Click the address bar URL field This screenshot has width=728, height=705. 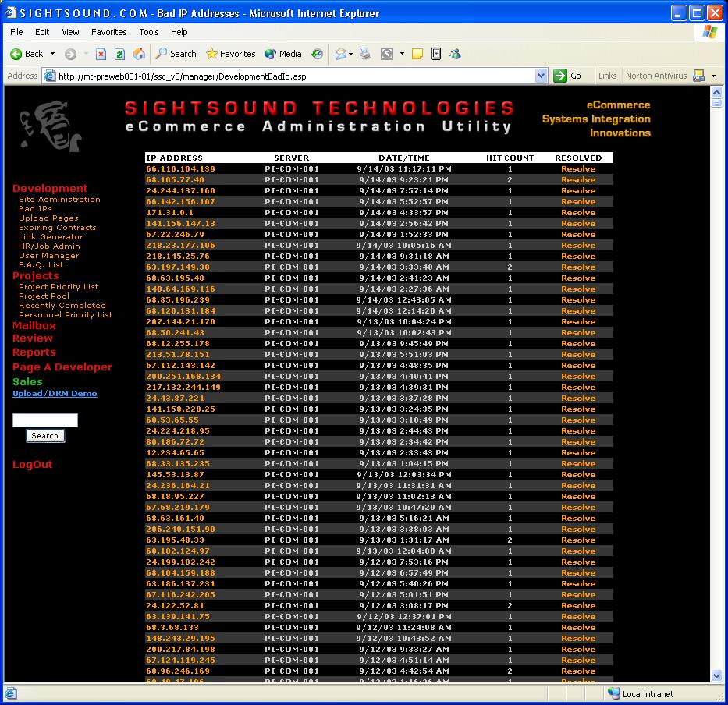point(294,76)
